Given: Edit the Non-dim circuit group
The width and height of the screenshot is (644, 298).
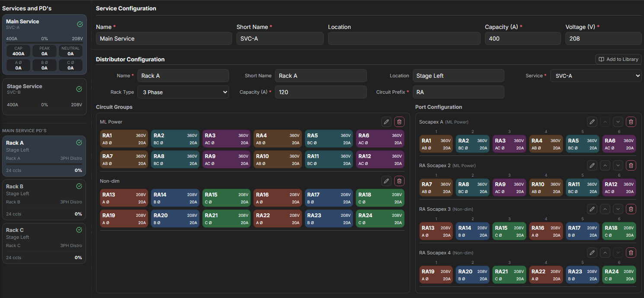Looking at the screenshot, I should 386,181.
